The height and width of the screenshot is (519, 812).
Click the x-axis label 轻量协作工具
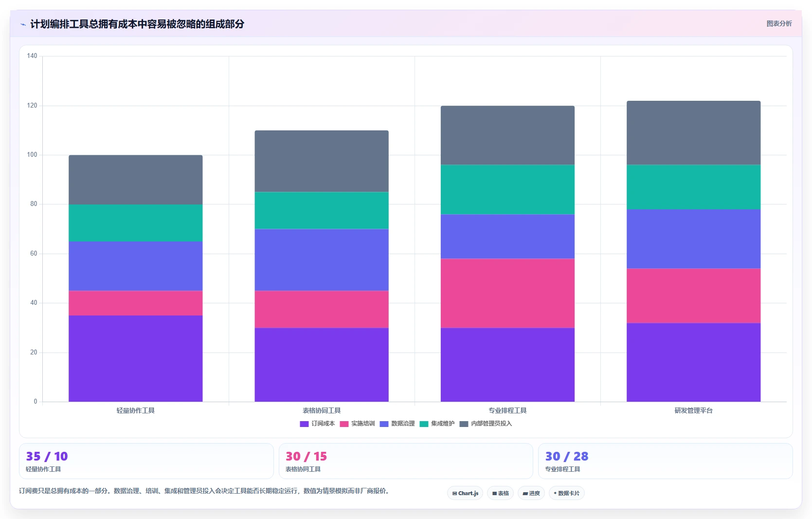[x=135, y=410]
